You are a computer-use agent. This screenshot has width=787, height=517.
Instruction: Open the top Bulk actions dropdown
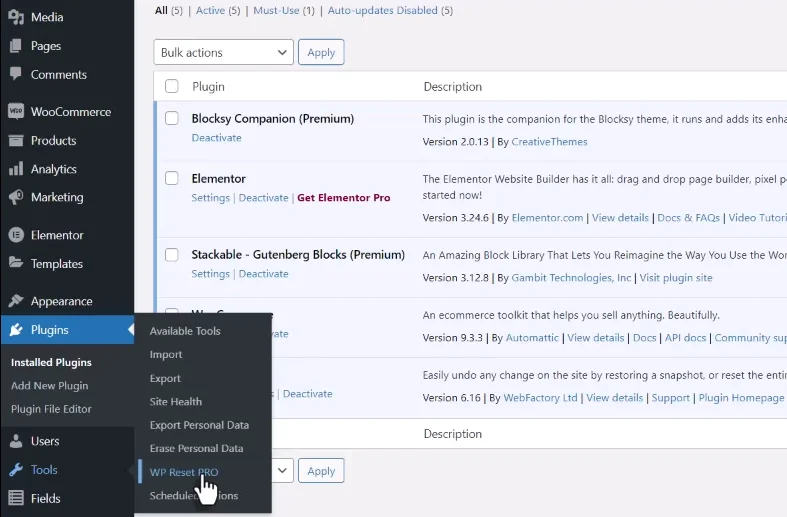[x=223, y=52]
